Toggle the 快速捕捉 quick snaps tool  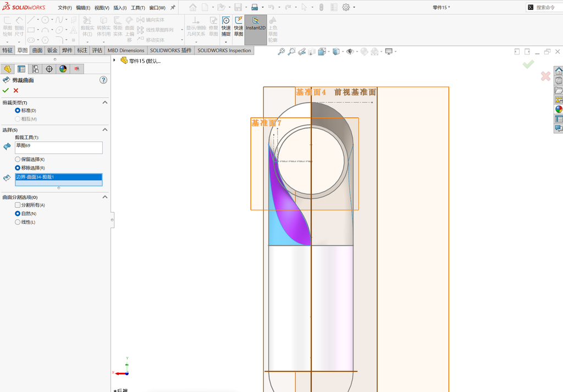click(x=226, y=26)
